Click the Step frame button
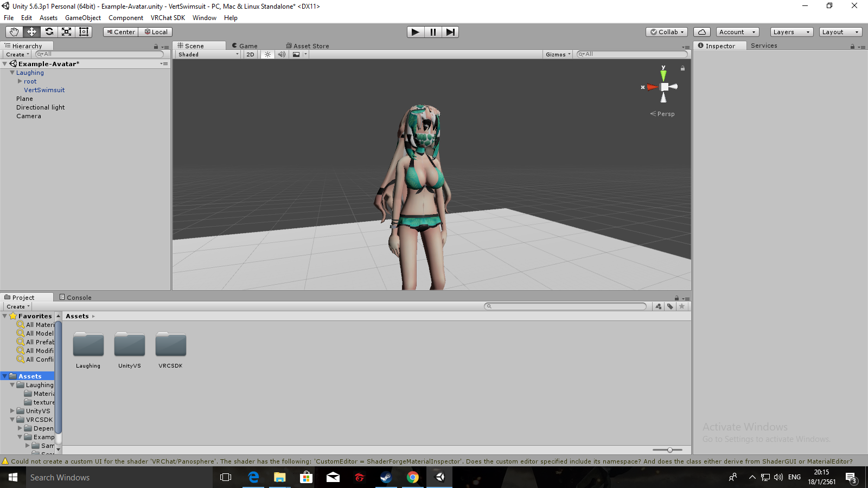The image size is (868, 488). (450, 32)
